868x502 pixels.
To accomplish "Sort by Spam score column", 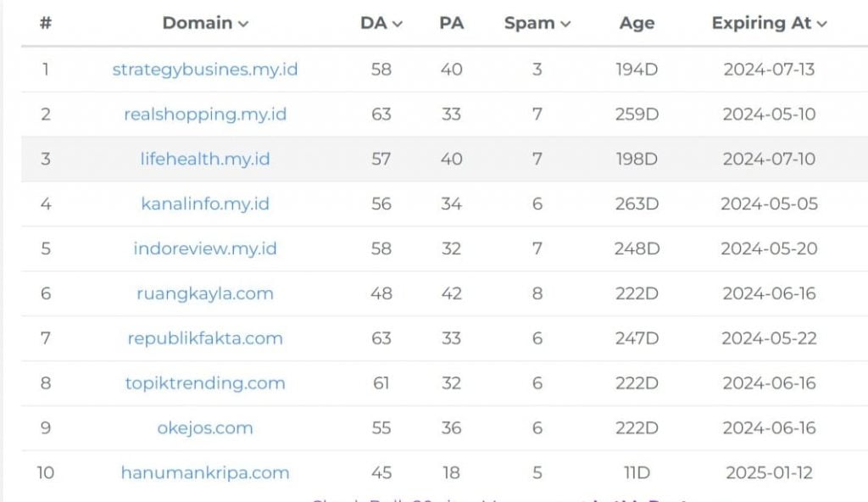I will (537, 24).
